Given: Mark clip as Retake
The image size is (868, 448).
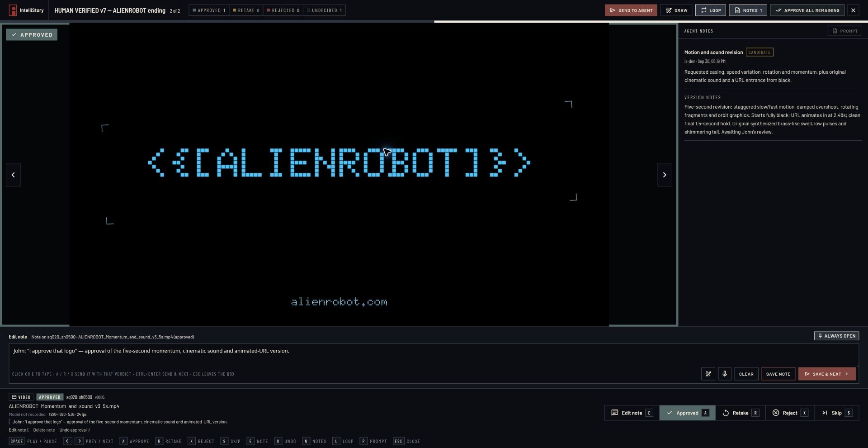Looking at the screenshot, I should (741, 413).
